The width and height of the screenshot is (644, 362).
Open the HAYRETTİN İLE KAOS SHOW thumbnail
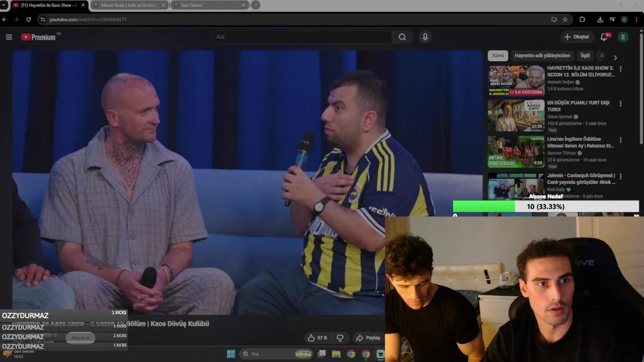click(516, 80)
